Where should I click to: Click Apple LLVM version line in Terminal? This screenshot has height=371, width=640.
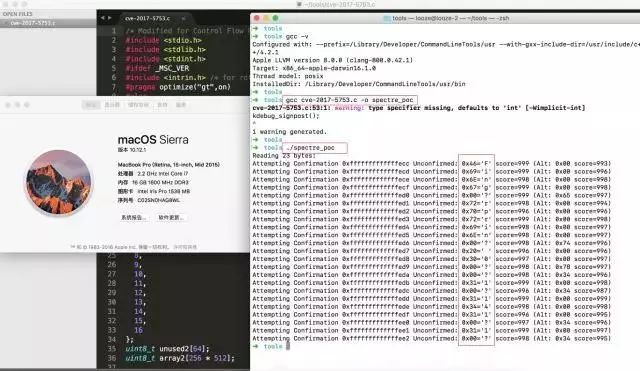click(x=332, y=60)
